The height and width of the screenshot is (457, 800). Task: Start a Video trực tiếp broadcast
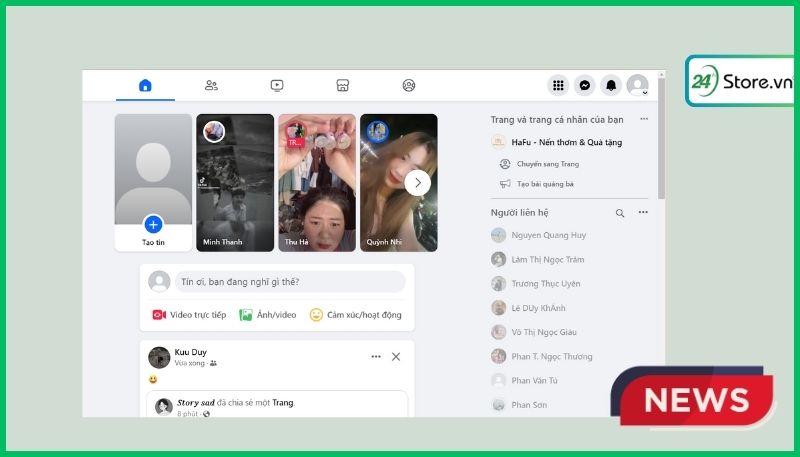[189, 315]
